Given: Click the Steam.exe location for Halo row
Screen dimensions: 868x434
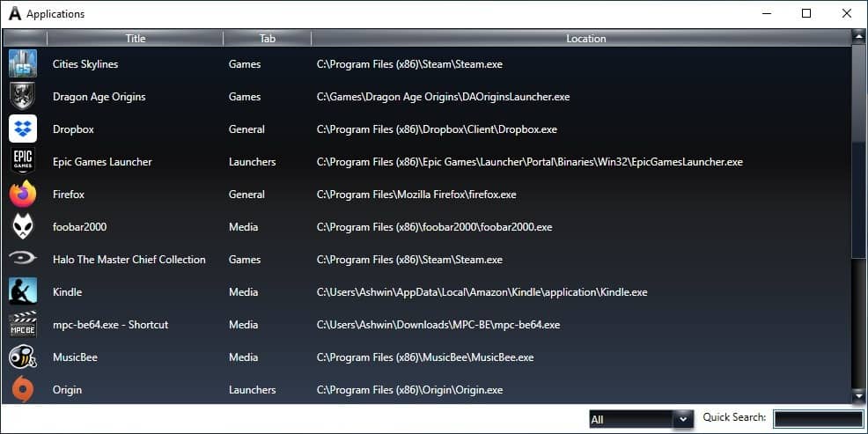Looking at the screenshot, I should (409, 260).
